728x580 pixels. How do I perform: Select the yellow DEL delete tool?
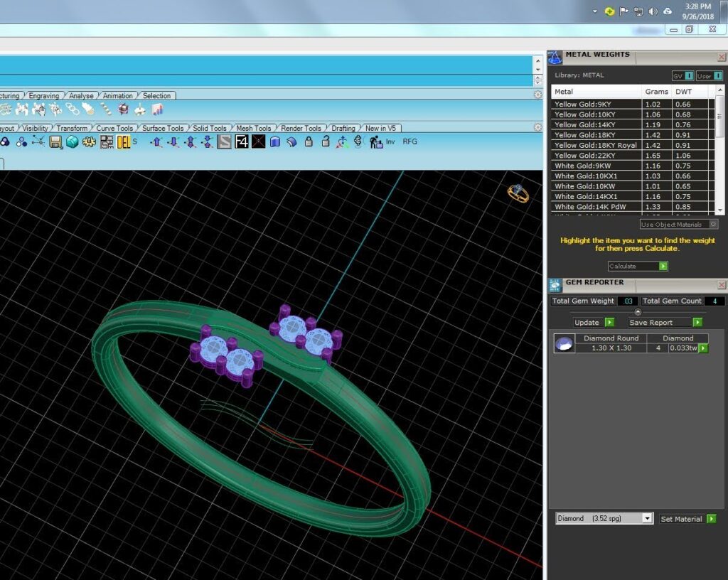124,142
